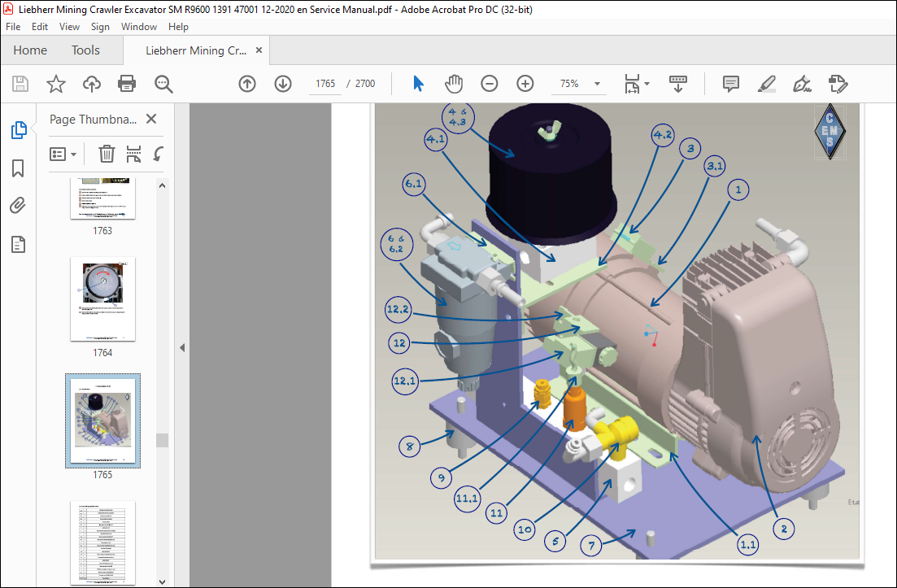Screen dimensions: 897x588
Task: Select the Liebherr Mining Cr... document tab
Action: point(196,50)
